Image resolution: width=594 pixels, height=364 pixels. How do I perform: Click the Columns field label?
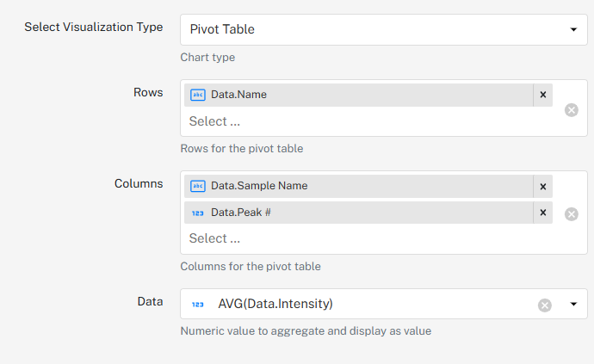pos(139,183)
